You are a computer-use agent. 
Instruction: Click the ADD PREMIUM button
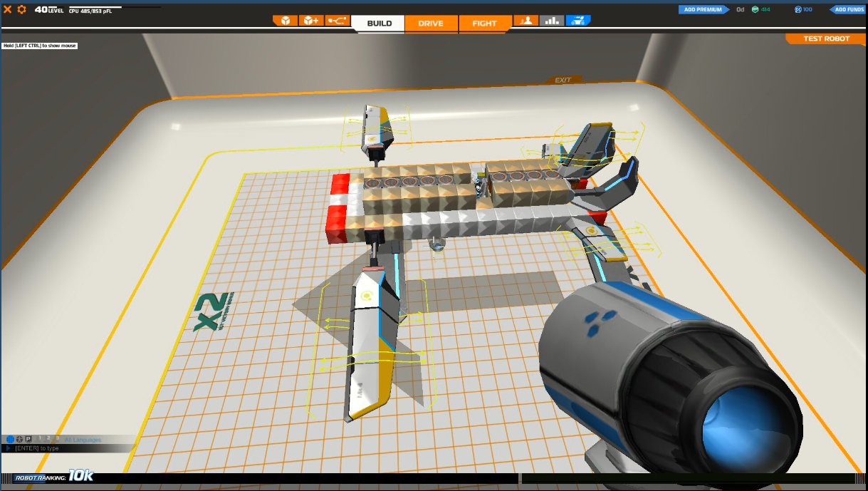[x=704, y=9]
